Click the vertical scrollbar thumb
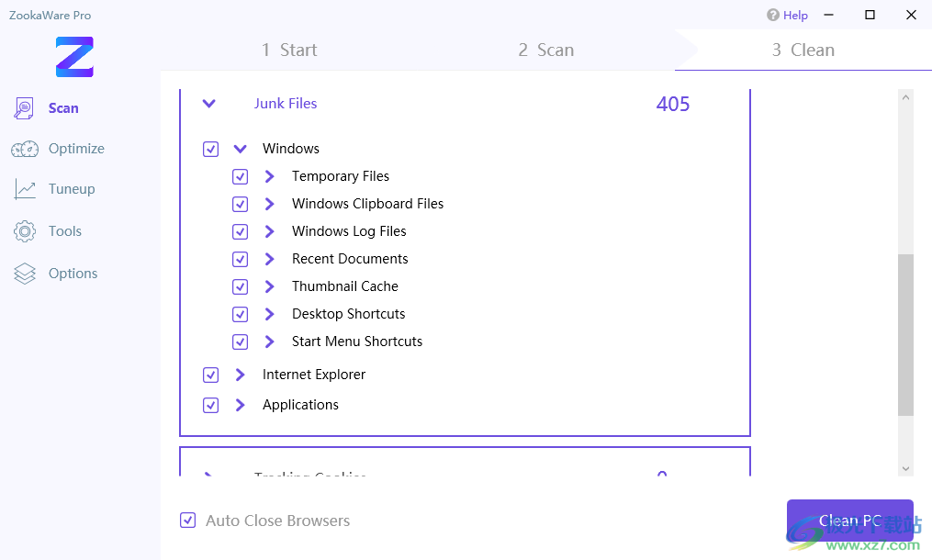 point(905,334)
